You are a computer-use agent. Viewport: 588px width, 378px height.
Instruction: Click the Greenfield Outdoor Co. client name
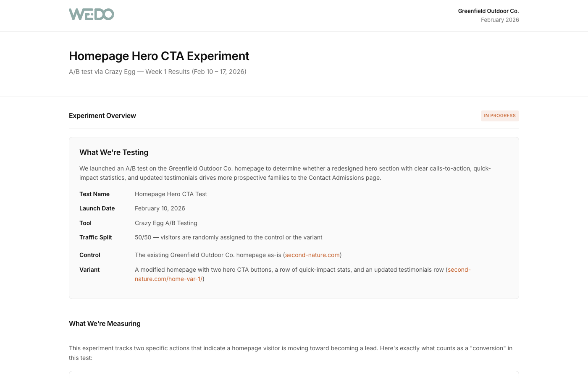[x=488, y=11]
